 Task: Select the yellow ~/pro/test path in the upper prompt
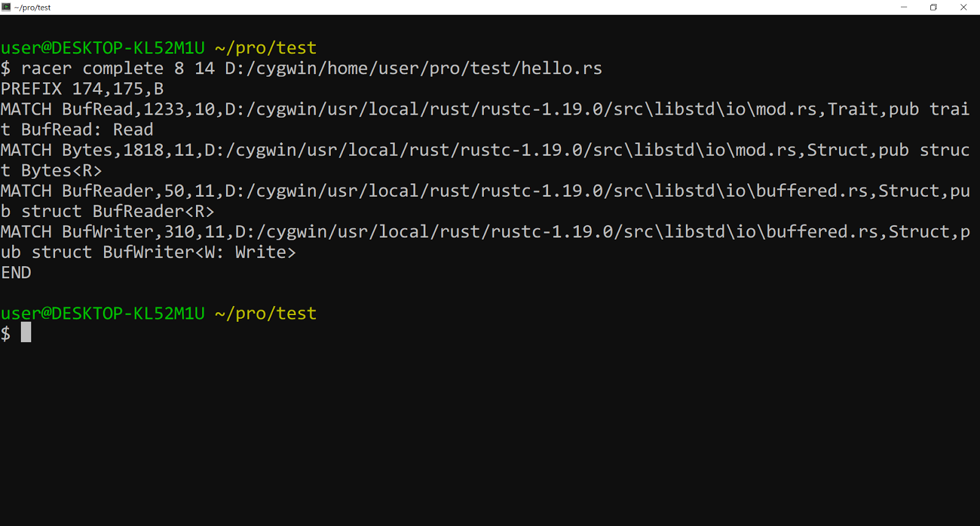265,47
